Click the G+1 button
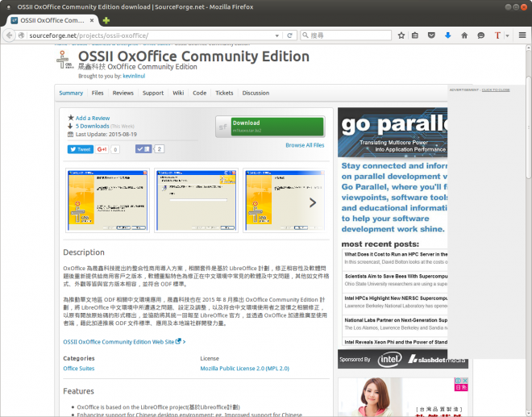The image size is (532, 417). [x=102, y=149]
